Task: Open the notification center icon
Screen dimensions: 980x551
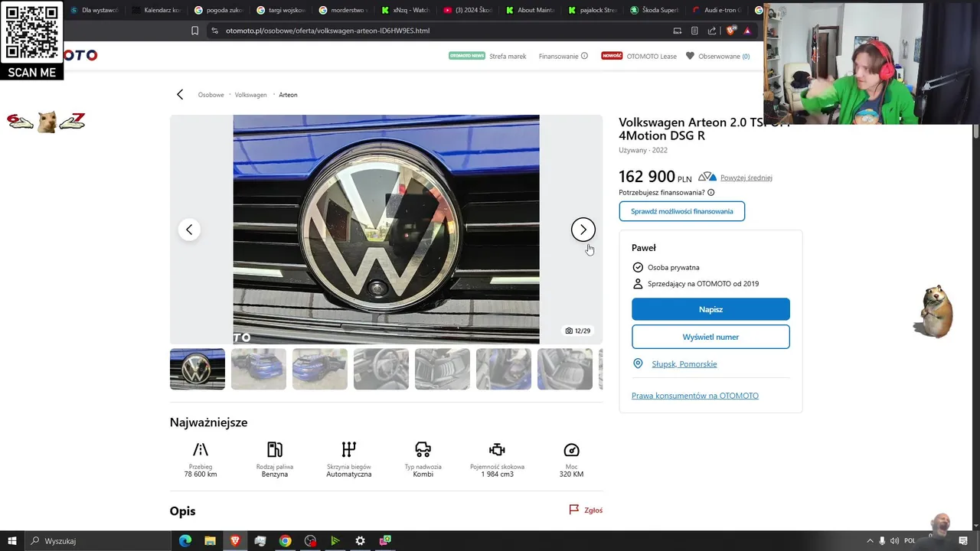Action: pos(963,540)
